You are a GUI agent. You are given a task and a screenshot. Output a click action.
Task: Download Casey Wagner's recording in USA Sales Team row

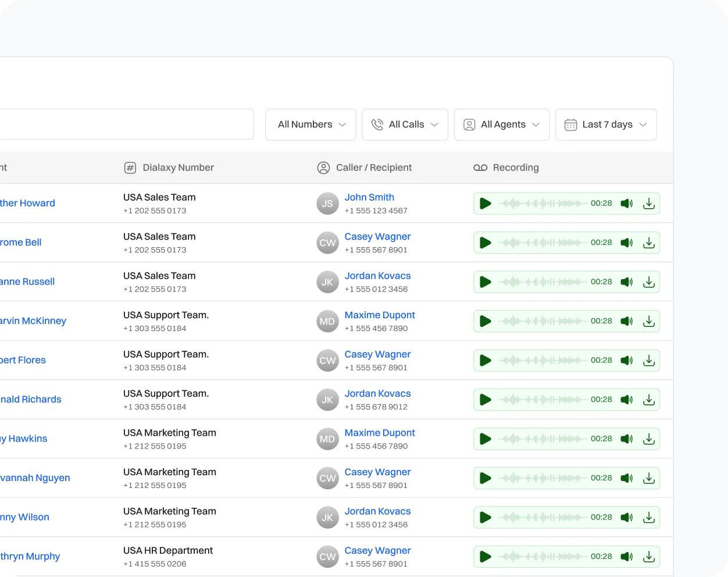click(649, 243)
